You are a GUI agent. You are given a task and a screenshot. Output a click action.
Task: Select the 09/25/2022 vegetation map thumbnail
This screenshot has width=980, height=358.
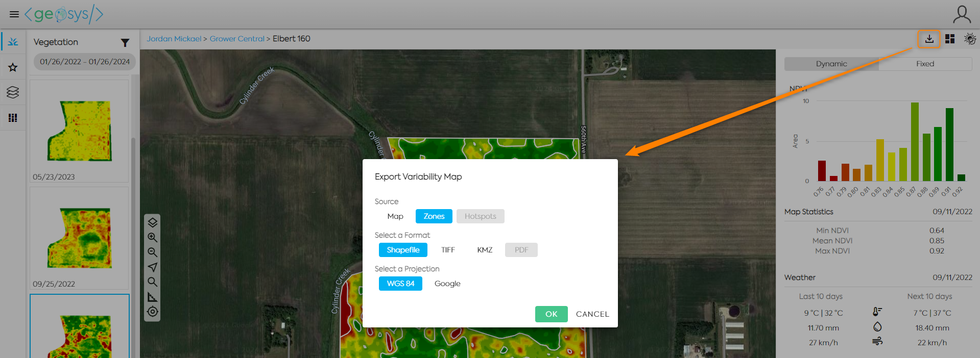point(79,238)
